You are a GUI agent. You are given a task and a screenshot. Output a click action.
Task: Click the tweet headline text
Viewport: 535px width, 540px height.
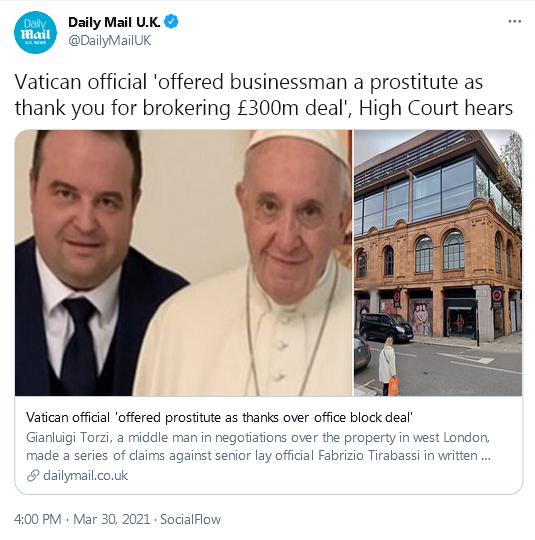(x=264, y=95)
